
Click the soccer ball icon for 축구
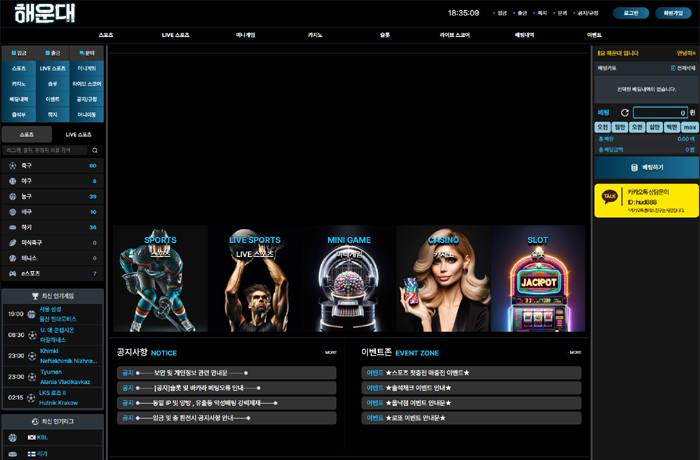12,165
